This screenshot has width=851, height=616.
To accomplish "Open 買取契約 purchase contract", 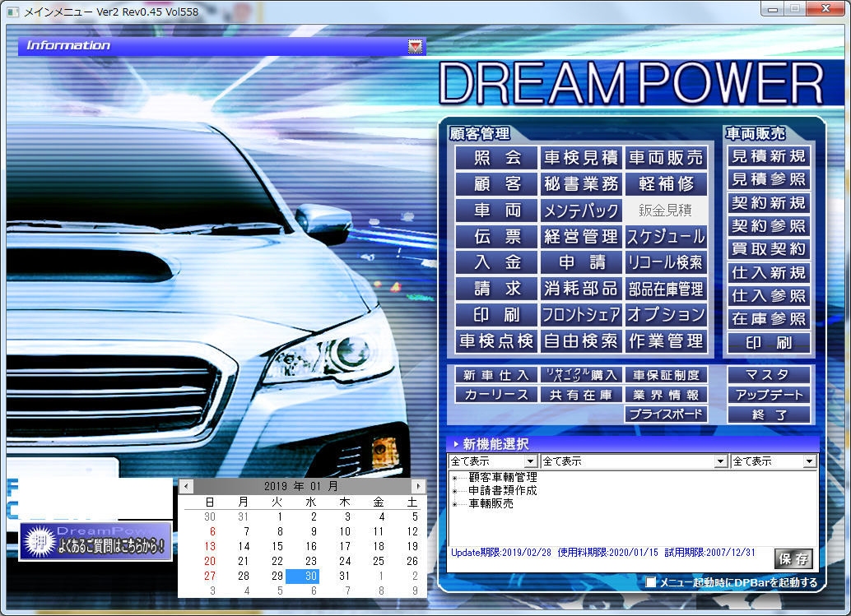I will (769, 249).
